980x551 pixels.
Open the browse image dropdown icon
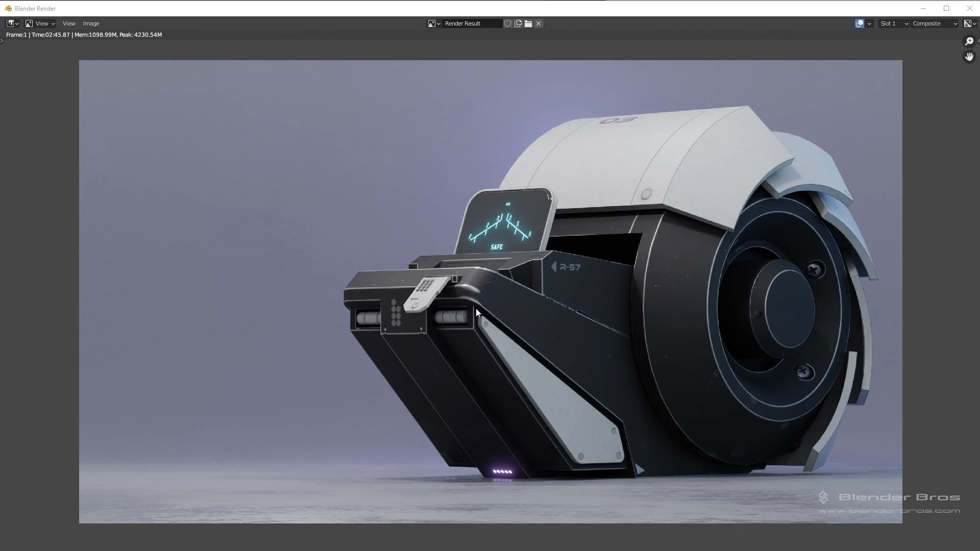pos(434,23)
